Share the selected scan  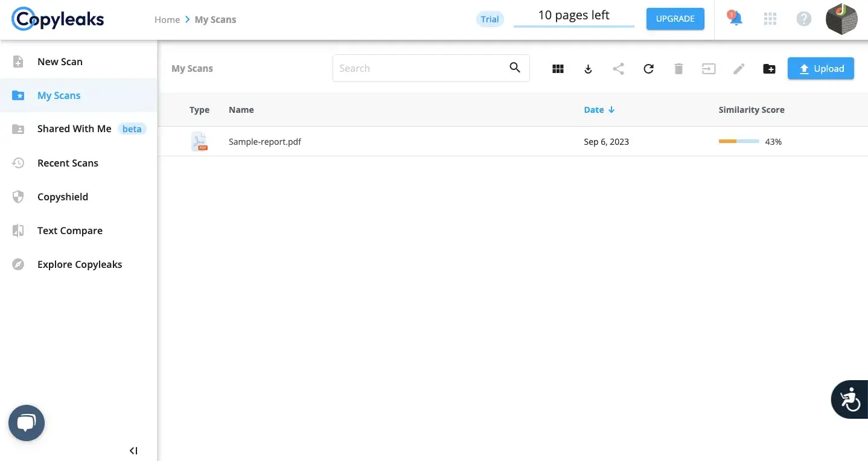pyautogui.click(x=617, y=68)
